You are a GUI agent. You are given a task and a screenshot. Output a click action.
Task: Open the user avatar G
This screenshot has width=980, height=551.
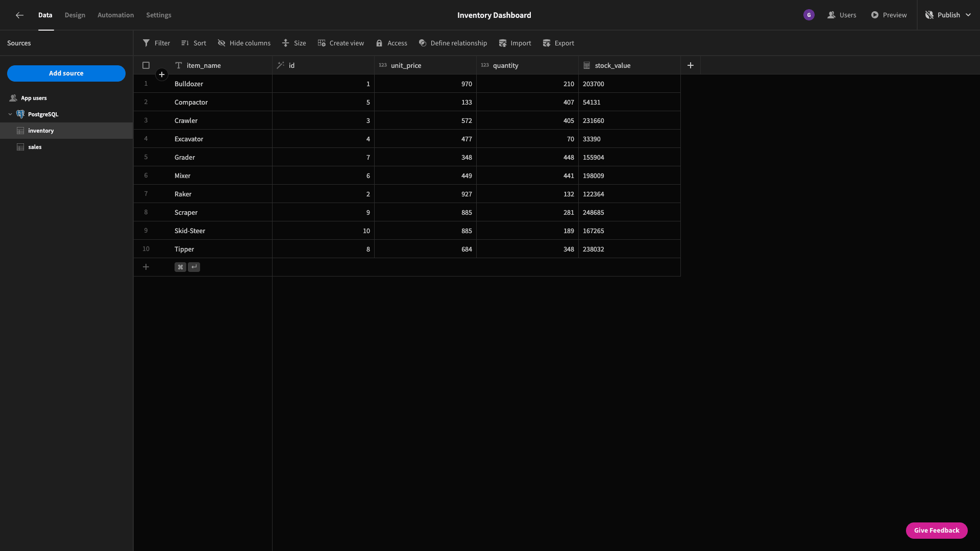tap(809, 15)
